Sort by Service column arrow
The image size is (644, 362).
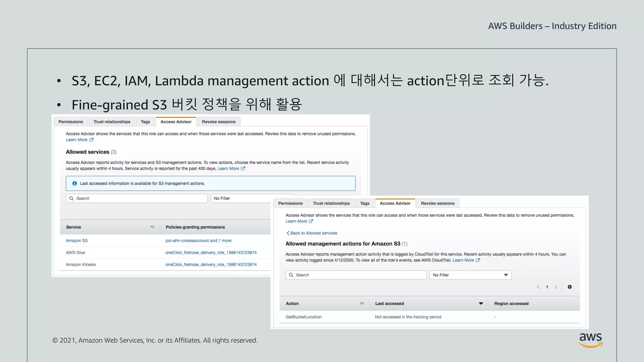pos(152,227)
